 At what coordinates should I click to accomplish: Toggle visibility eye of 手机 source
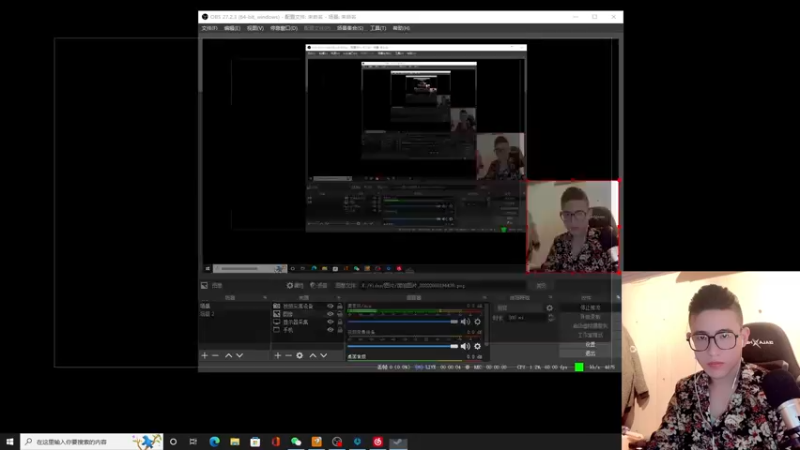click(x=330, y=330)
